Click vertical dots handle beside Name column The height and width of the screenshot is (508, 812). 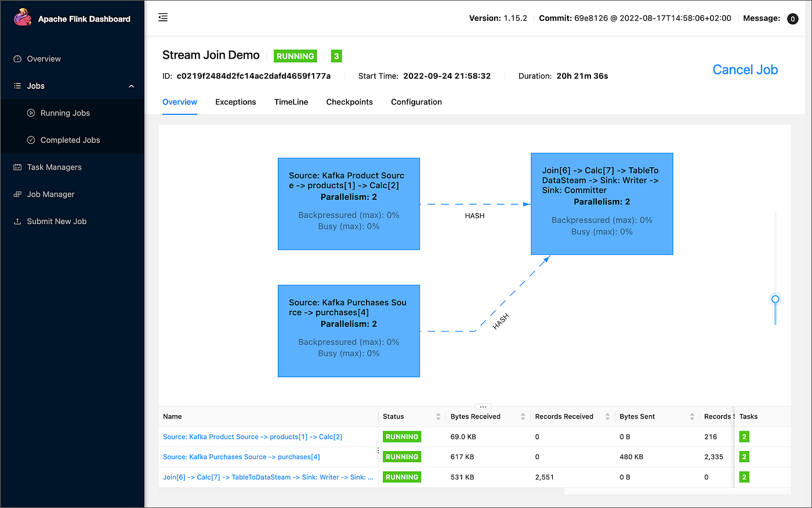(x=378, y=450)
